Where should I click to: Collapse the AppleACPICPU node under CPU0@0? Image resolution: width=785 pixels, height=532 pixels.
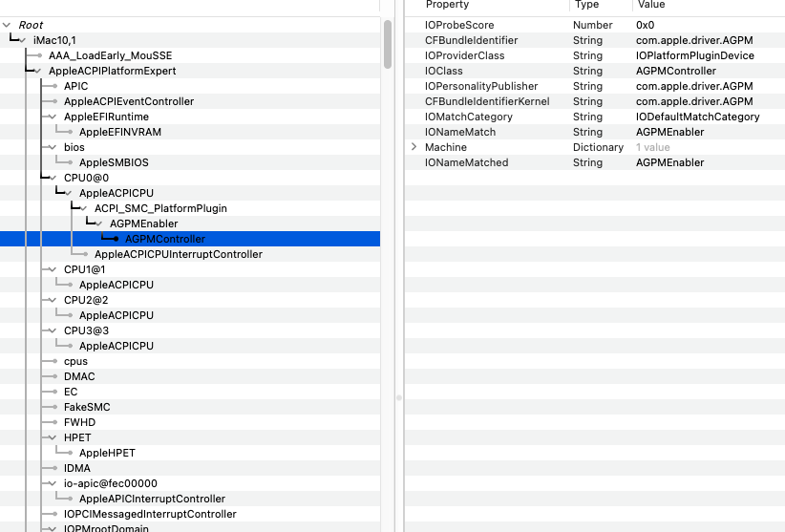pos(68,193)
